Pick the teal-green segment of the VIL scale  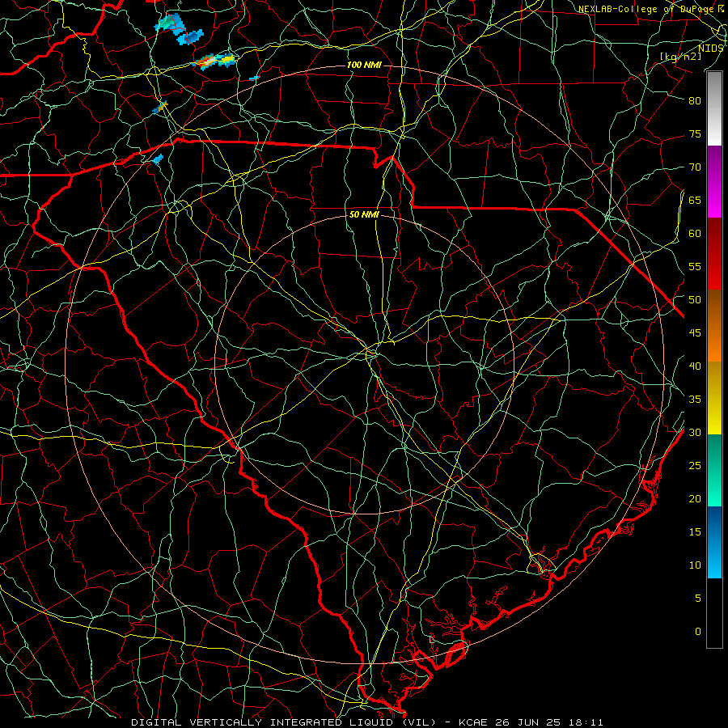coord(714,470)
